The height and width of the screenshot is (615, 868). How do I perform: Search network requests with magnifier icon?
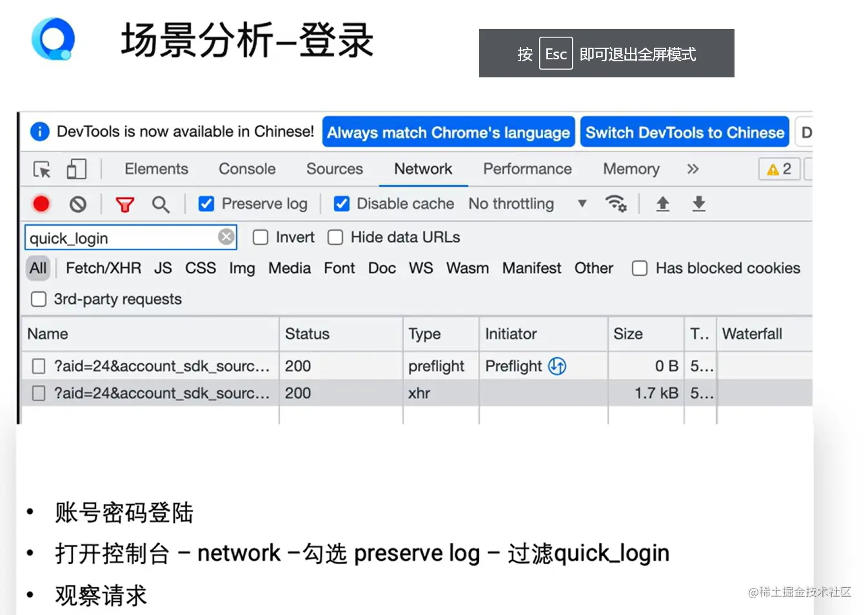(x=161, y=204)
